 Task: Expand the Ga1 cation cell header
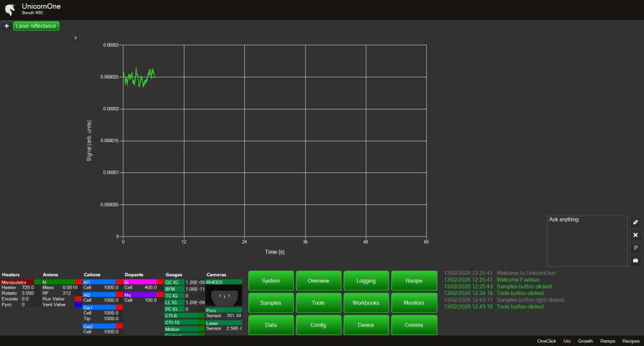click(98, 308)
